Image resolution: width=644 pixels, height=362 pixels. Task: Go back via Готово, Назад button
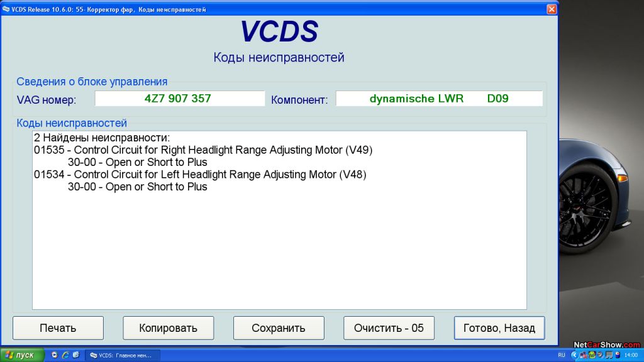pyautogui.click(x=499, y=328)
